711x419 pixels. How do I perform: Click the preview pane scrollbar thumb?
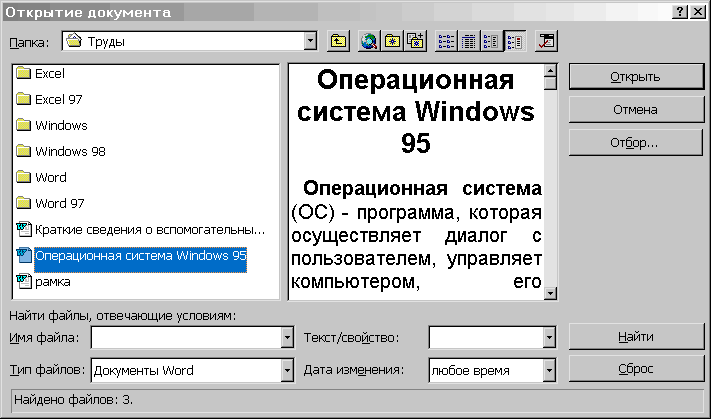pos(550,83)
